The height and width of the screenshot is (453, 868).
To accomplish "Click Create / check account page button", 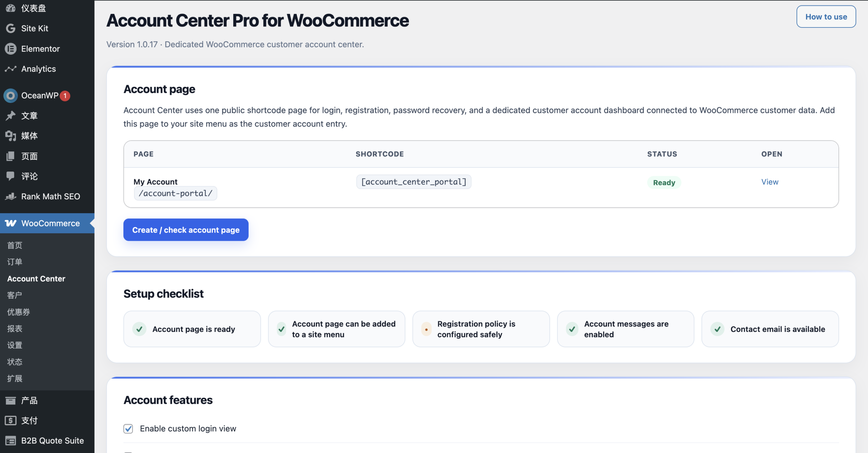I will [x=186, y=230].
